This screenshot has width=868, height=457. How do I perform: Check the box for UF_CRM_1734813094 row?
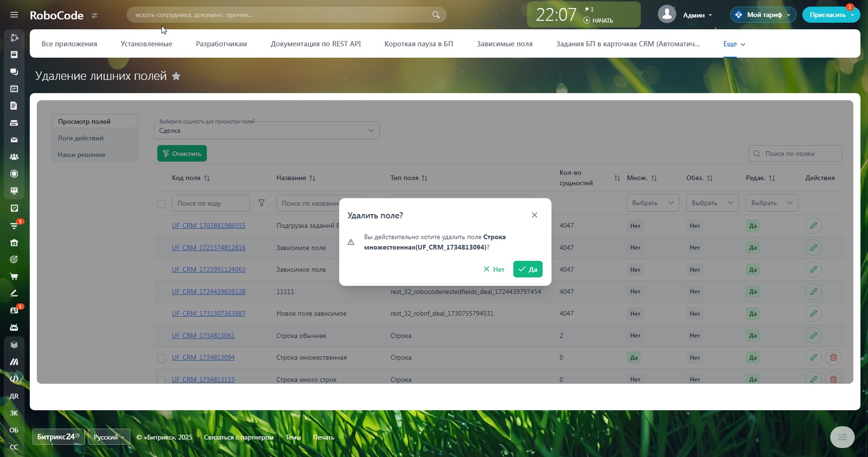(161, 358)
